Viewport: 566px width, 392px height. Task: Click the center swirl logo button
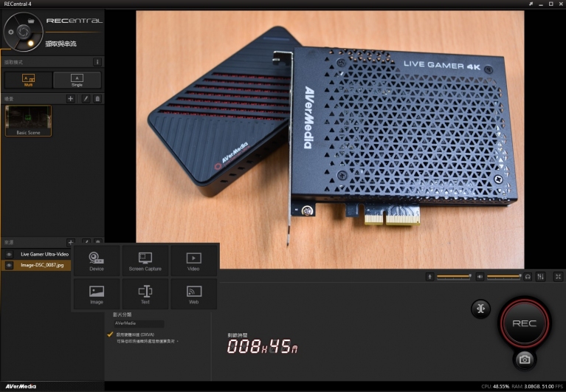pyautogui.click(x=24, y=32)
